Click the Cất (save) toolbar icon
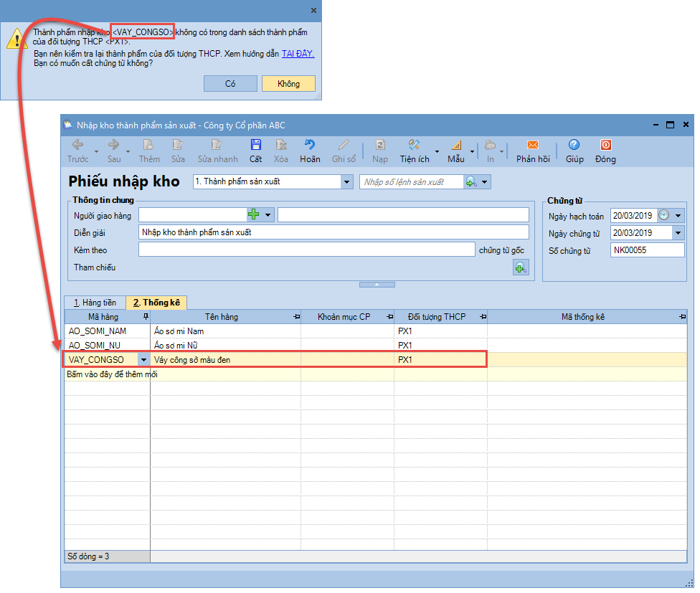The image size is (700, 593). click(256, 146)
